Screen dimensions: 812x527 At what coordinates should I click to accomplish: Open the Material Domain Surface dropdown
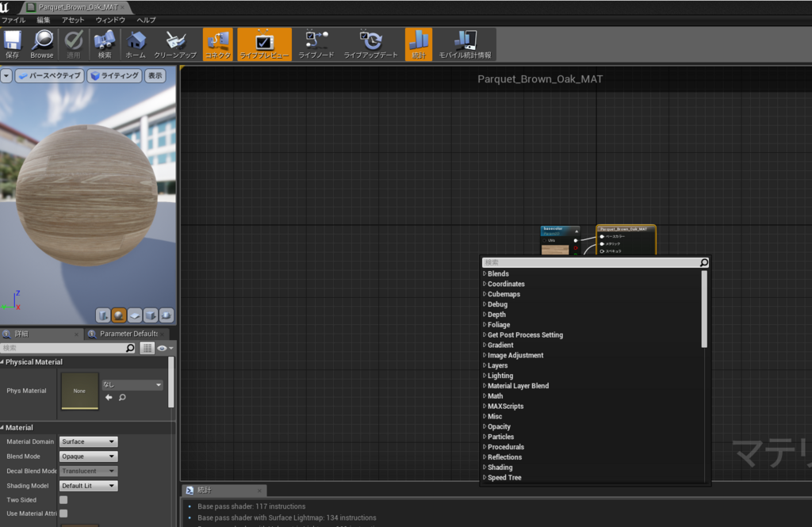pyautogui.click(x=89, y=441)
